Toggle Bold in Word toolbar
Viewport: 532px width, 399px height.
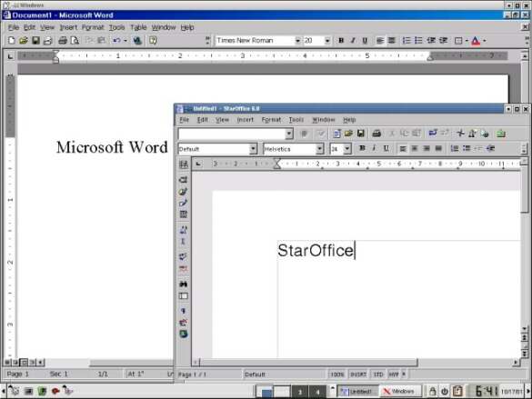(x=341, y=41)
